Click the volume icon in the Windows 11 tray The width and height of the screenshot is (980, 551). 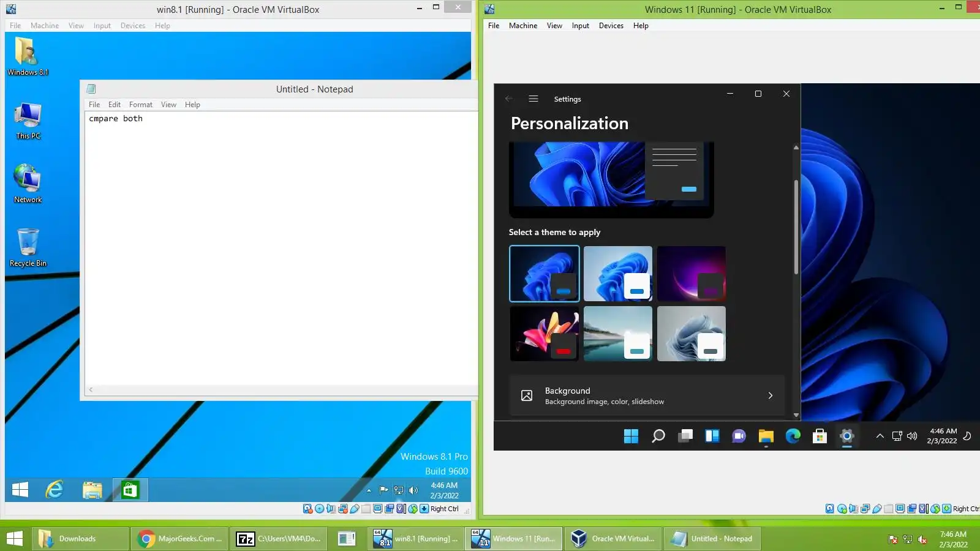[912, 436]
